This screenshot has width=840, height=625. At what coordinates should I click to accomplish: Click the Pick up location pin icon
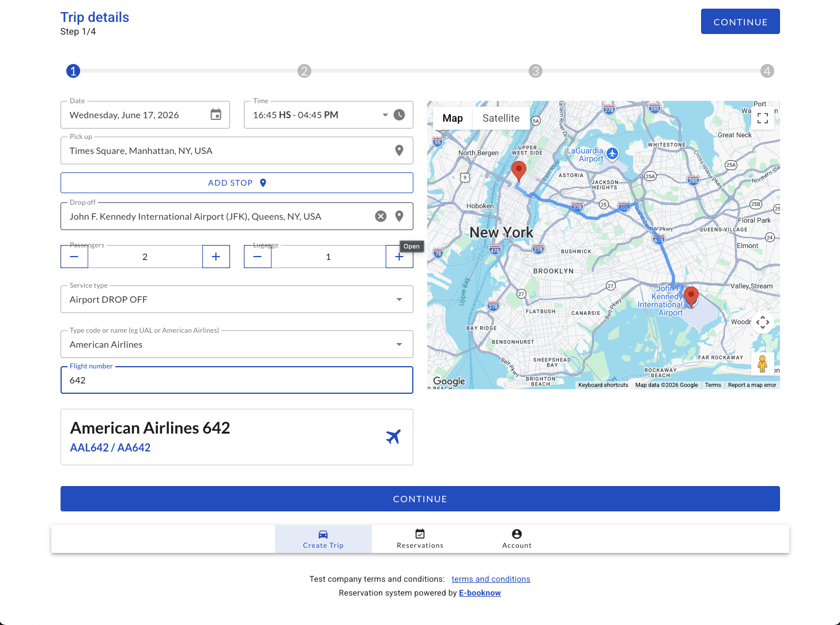(x=399, y=150)
